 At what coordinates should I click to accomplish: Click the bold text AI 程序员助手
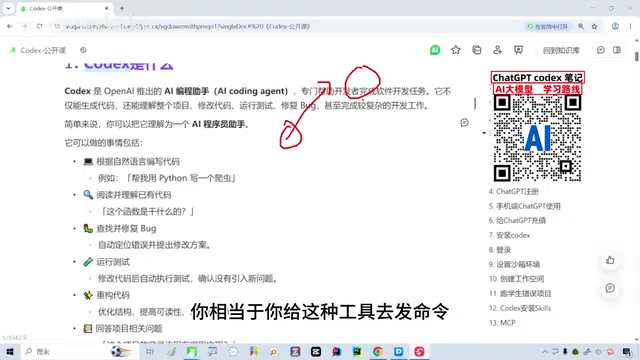(x=218, y=124)
